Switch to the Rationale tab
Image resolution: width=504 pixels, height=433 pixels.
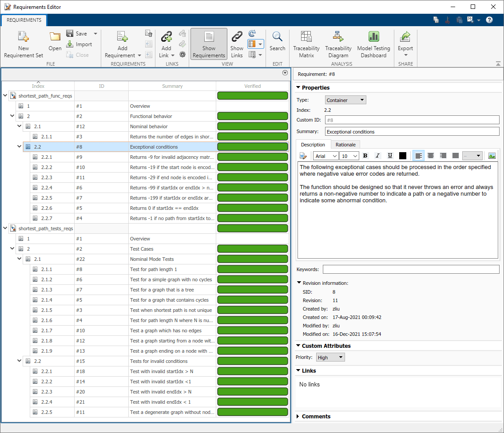345,145
